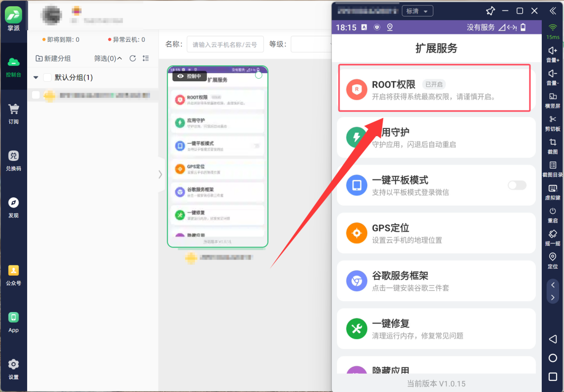Image resolution: width=564 pixels, height=392 pixels.
Task: Toggle the 虚拟键 virtual keys
Action: [x=553, y=192]
